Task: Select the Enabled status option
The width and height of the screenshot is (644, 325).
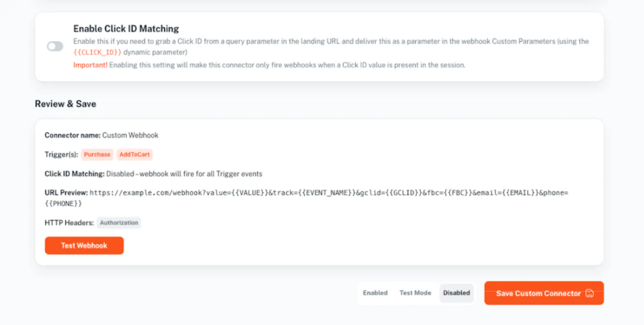Action: tap(375, 293)
